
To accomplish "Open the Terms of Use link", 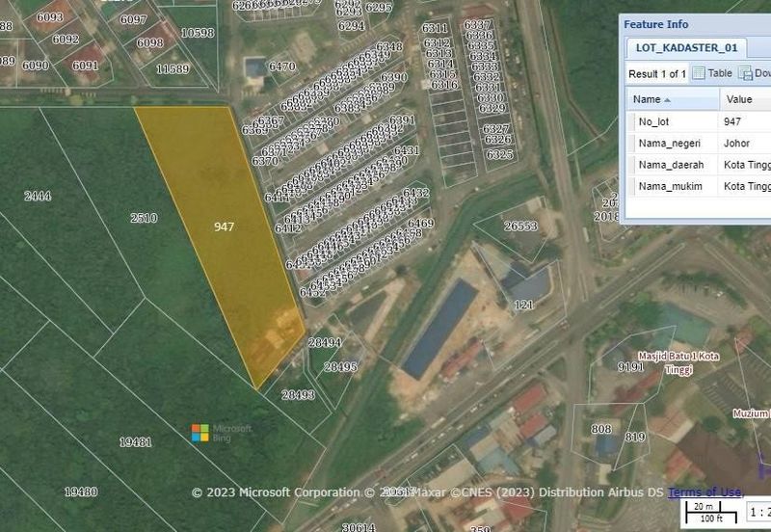I will coord(705,492).
